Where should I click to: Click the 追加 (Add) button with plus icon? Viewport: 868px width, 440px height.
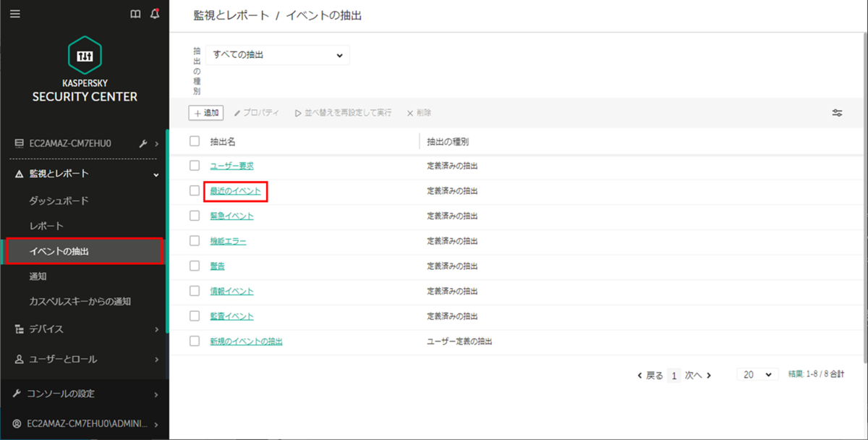point(205,112)
